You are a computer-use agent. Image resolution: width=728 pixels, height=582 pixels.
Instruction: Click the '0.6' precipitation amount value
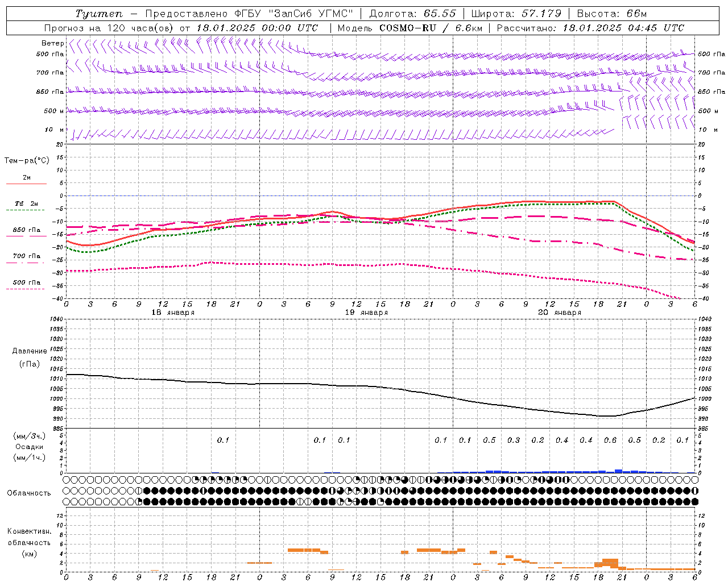[x=610, y=440]
